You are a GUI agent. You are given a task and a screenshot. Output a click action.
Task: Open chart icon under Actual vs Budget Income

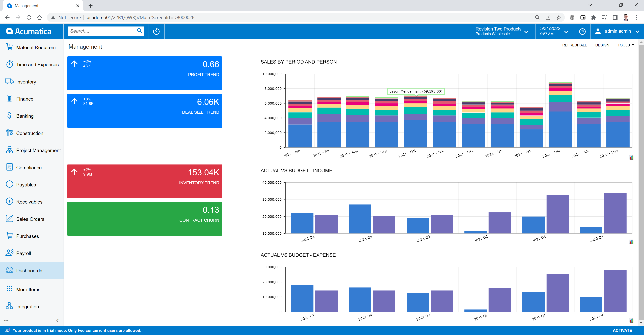pos(631,242)
